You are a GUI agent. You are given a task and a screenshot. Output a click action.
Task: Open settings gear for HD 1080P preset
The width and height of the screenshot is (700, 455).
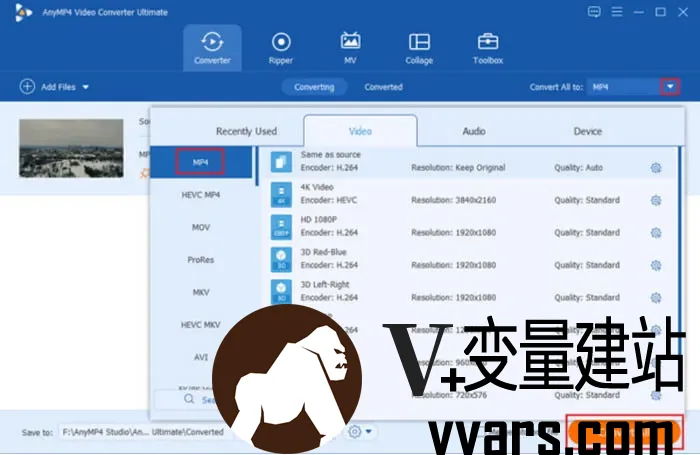click(656, 233)
